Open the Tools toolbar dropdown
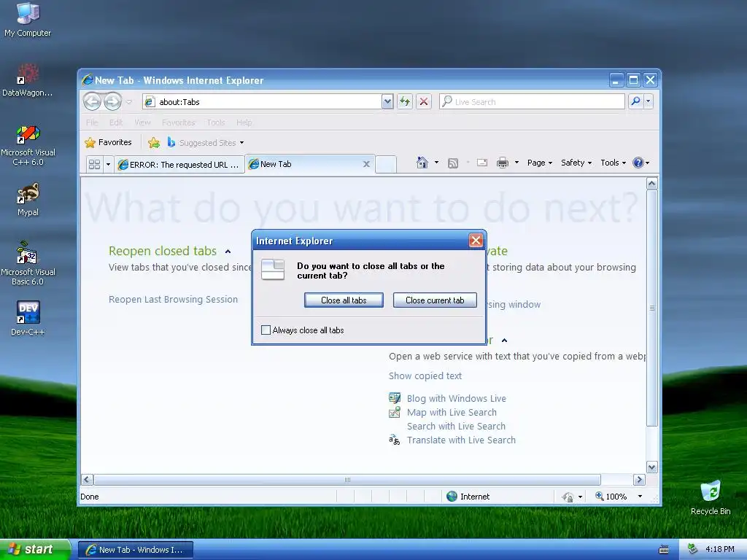This screenshot has height=560, width=747. 613,163
